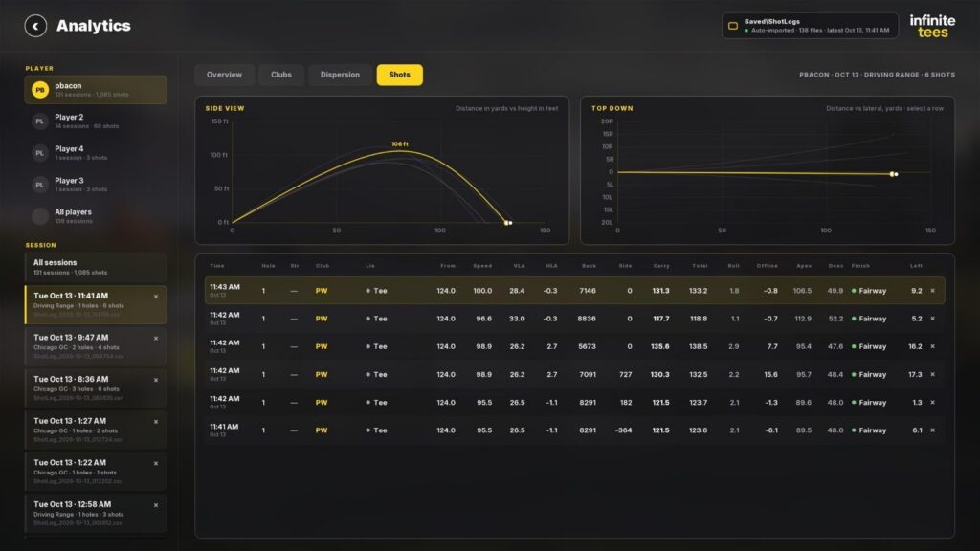The image size is (980, 551).
Task: Click the 106 ft apex label
Action: 399,144
